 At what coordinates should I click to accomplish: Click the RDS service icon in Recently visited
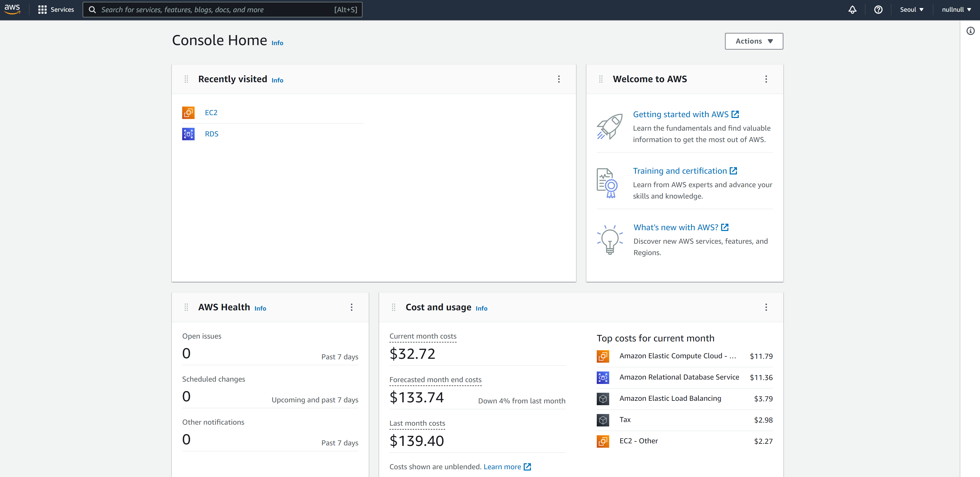click(188, 134)
